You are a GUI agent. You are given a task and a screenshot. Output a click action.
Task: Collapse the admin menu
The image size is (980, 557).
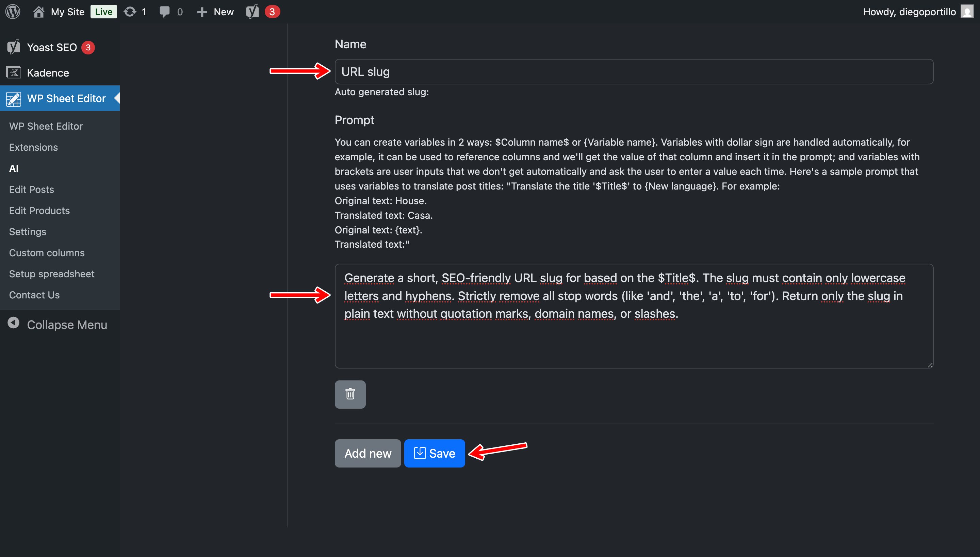point(58,324)
